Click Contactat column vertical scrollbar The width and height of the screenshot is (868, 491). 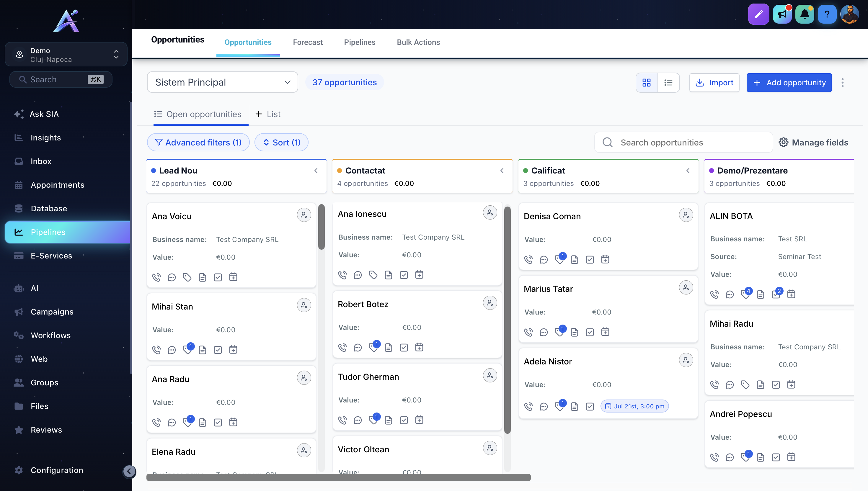coord(508,320)
